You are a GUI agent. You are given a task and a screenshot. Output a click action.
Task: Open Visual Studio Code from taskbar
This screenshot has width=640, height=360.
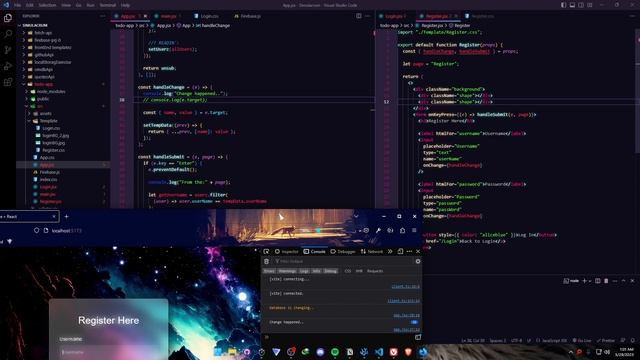click(379, 352)
